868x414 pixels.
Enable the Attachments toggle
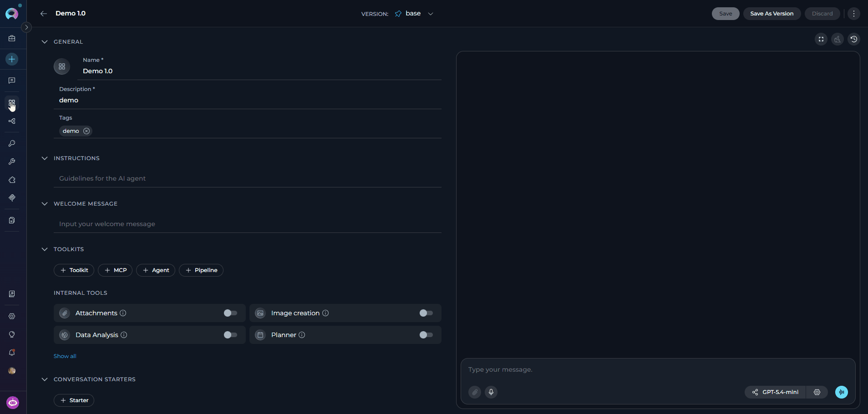230,313
